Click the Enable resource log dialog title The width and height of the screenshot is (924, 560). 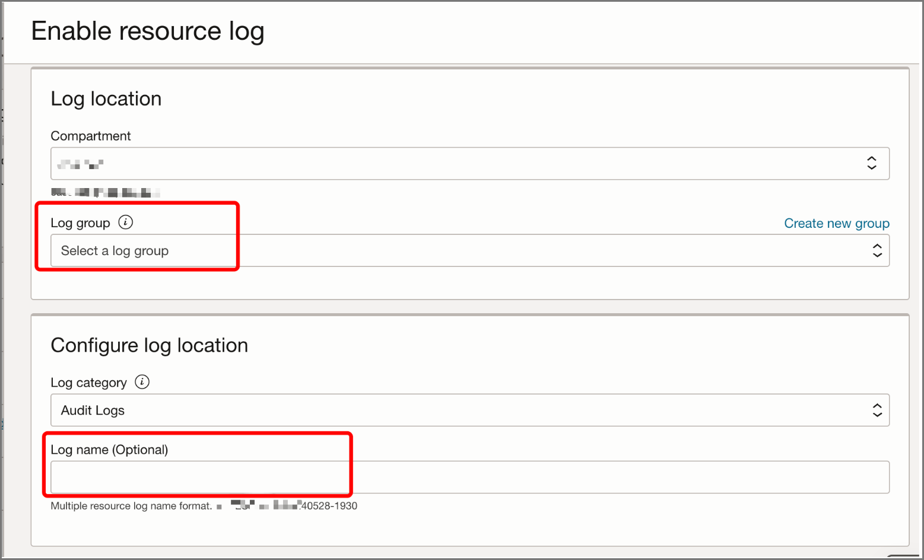[148, 31]
